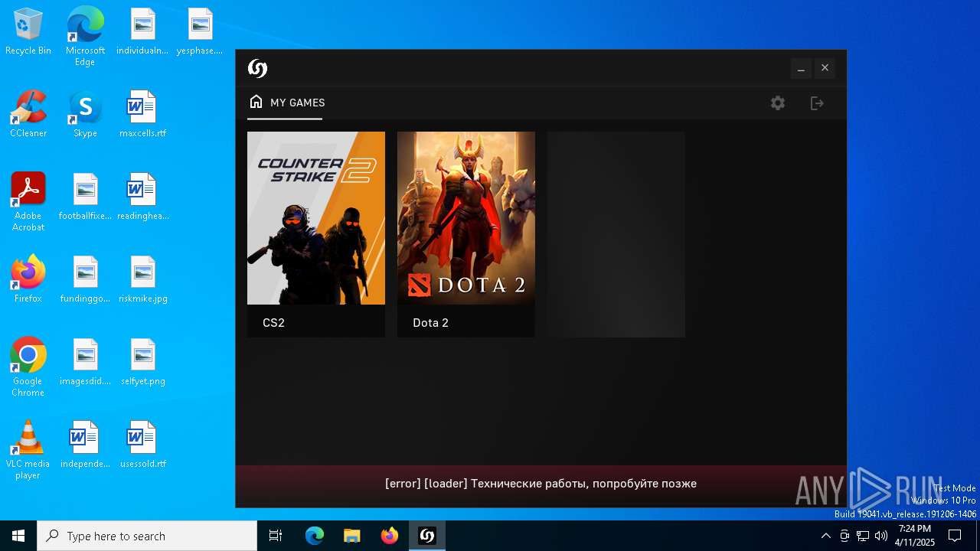Open the Google Chrome desktop shortcut
The image size is (980, 551).
tap(28, 367)
